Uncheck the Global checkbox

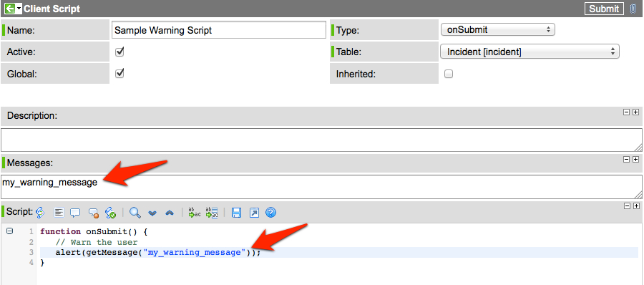coord(119,74)
